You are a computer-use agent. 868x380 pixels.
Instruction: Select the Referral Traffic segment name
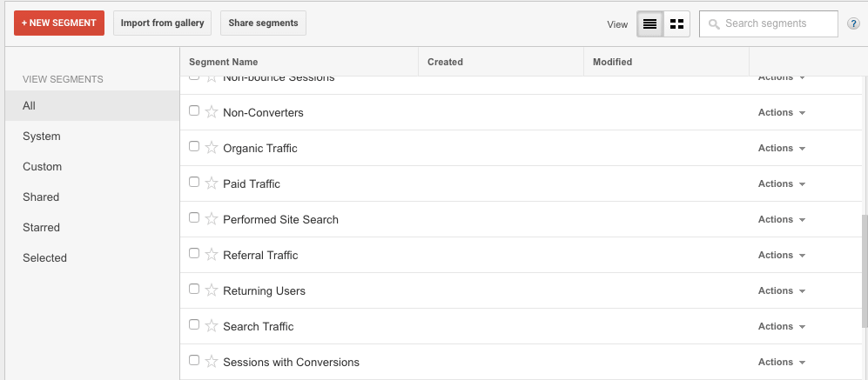pos(260,255)
